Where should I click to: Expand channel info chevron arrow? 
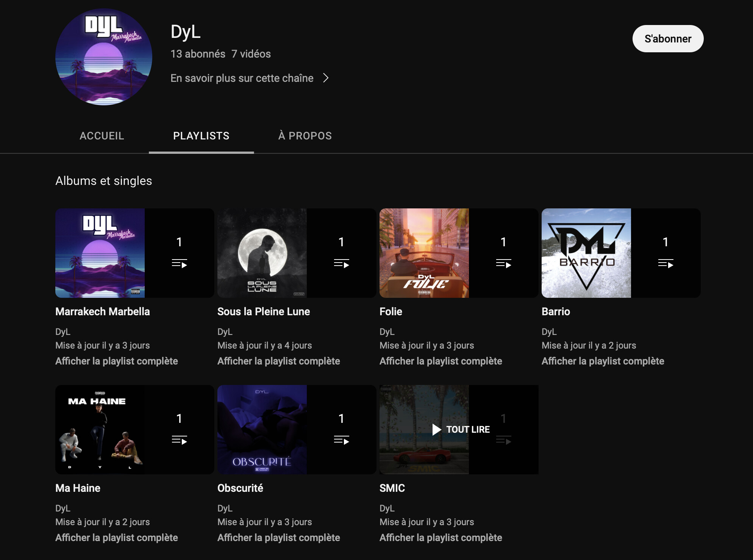coord(326,78)
